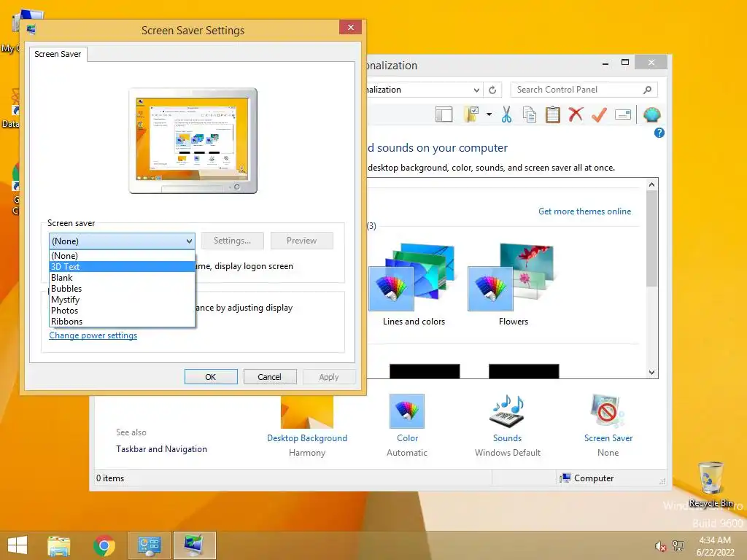Click the orange checkmark toolbar icon
Viewport: 747px width, 560px height.
(600, 114)
